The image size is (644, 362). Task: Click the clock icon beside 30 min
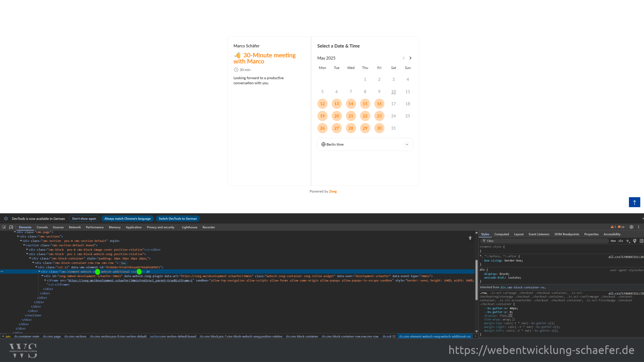click(x=236, y=70)
